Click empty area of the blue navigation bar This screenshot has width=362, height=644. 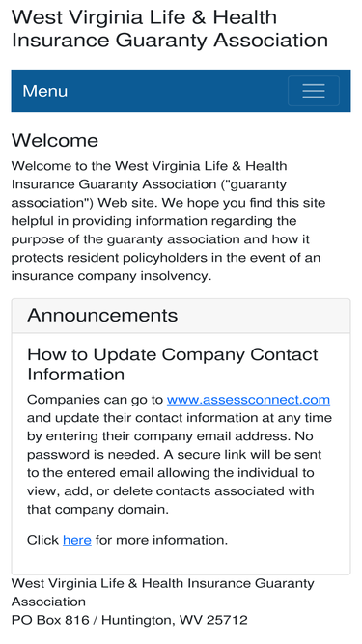tap(177, 91)
